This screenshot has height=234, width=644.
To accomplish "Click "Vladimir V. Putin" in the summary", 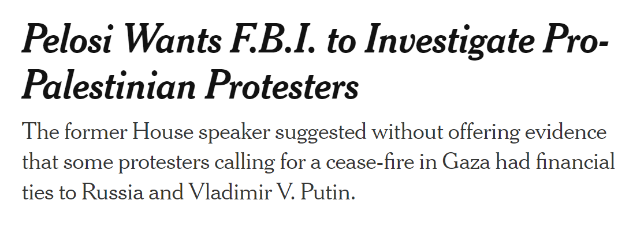I will point(271,192).
